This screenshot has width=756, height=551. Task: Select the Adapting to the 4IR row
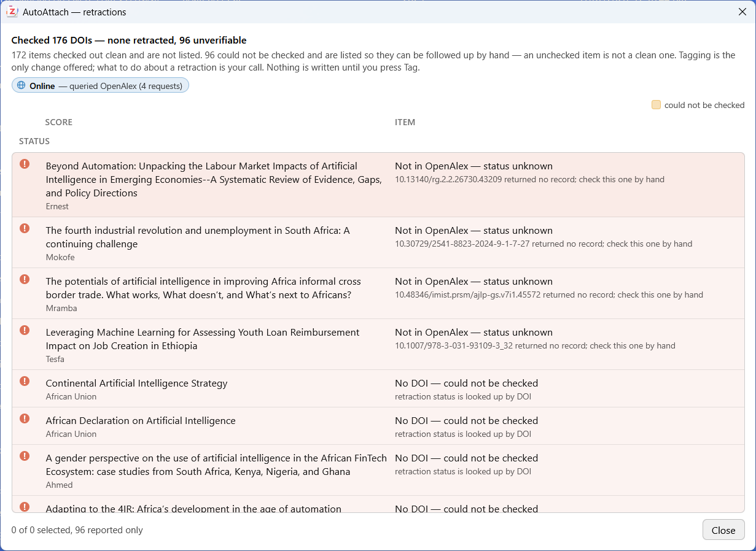point(378,504)
